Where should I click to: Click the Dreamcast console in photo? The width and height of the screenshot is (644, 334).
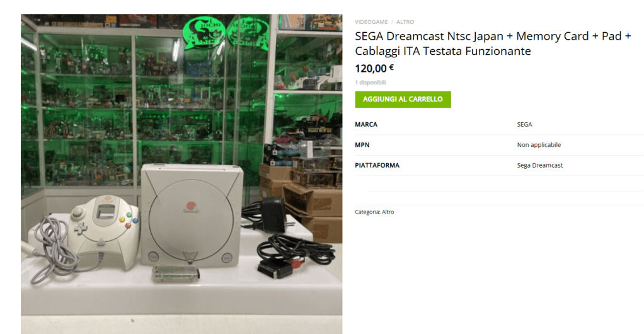click(x=192, y=214)
